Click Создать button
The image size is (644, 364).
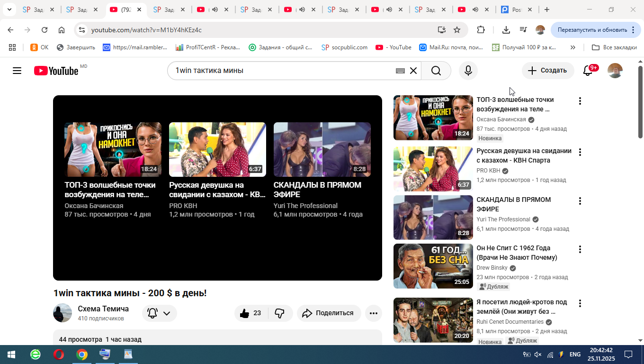click(548, 71)
